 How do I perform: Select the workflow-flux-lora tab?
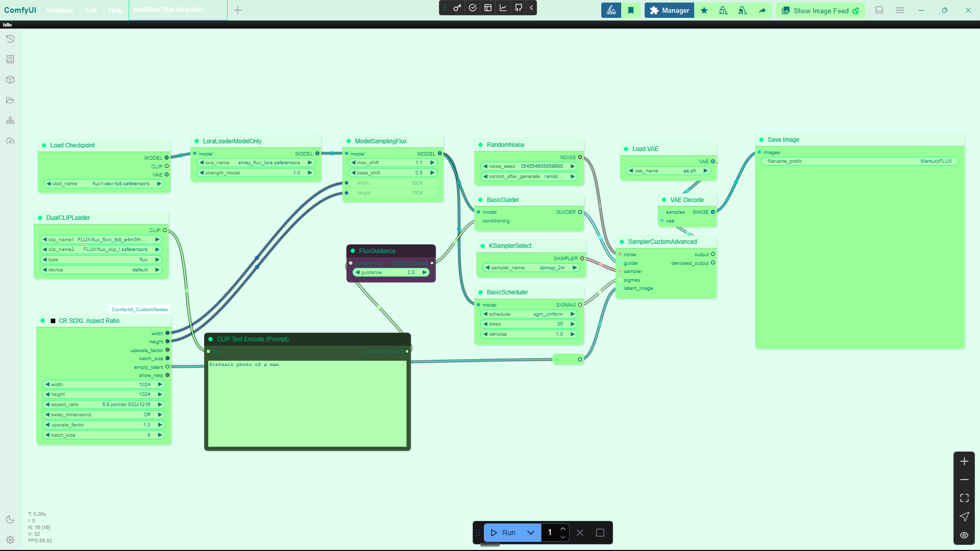point(171,10)
